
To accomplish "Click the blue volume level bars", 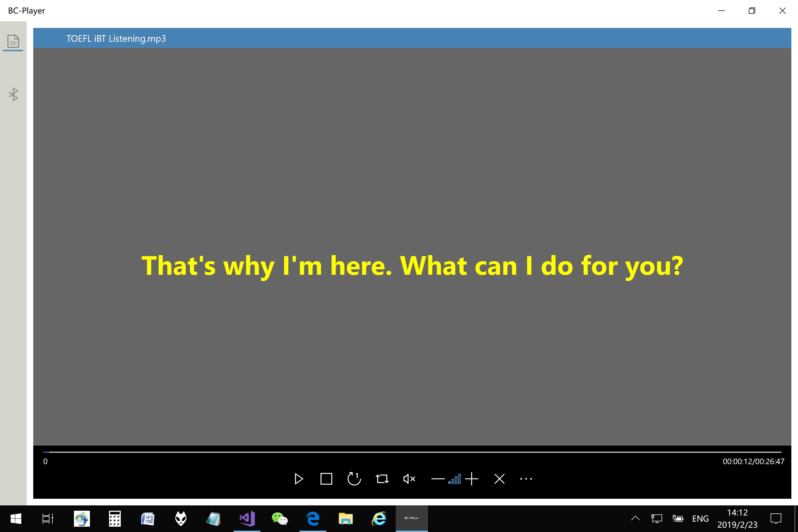I will (455, 479).
